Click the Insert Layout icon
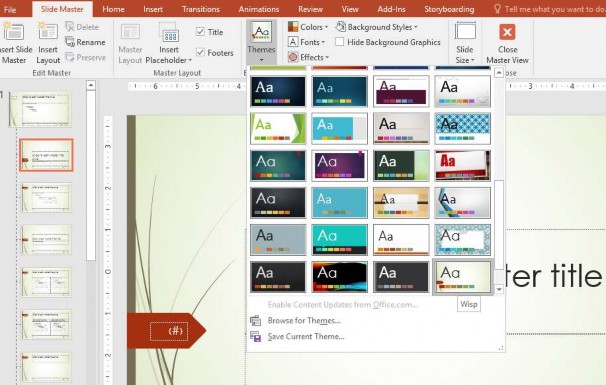606x385 pixels. pyautogui.click(x=48, y=32)
